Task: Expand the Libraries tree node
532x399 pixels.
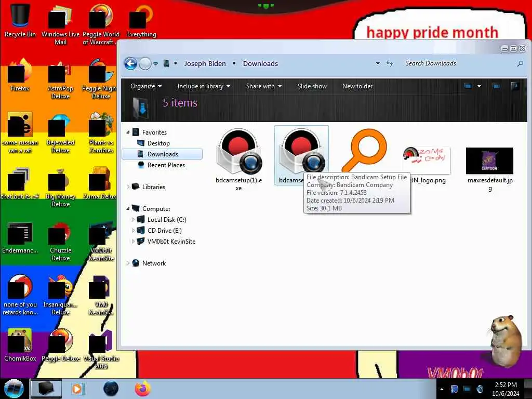Action: click(x=128, y=187)
